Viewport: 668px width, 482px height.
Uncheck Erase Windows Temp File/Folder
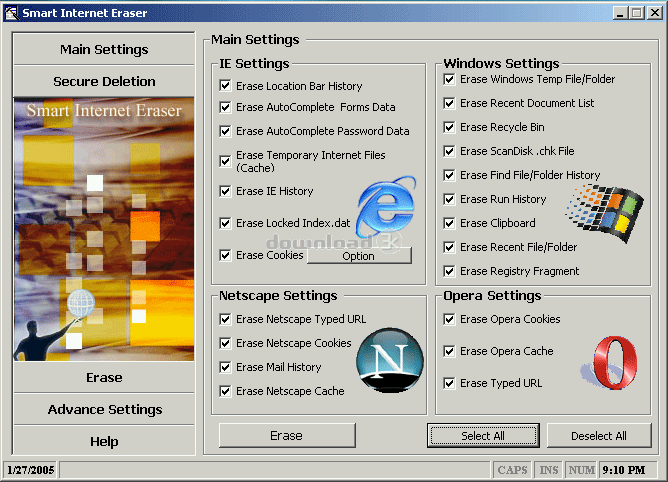click(449, 79)
